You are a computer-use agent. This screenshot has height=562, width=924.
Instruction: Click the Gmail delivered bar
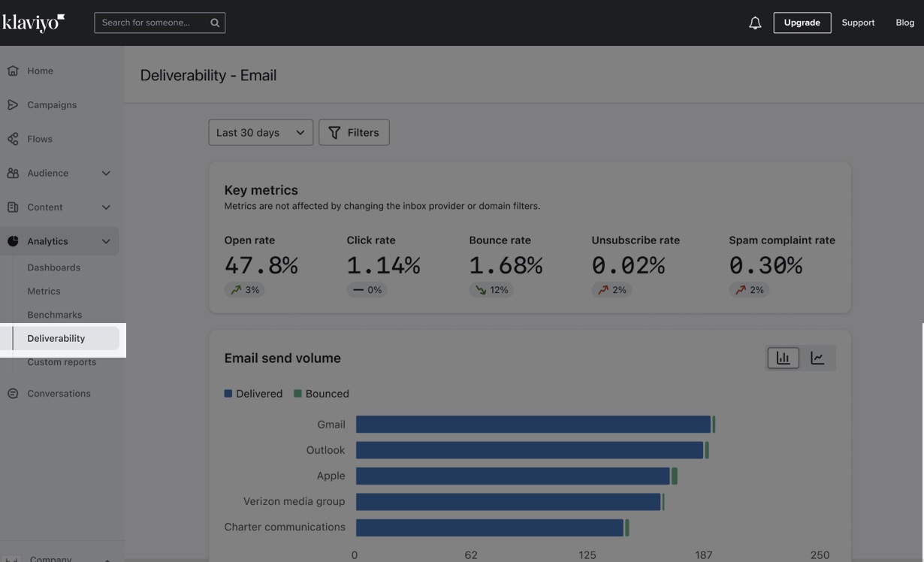pyautogui.click(x=533, y=424)
